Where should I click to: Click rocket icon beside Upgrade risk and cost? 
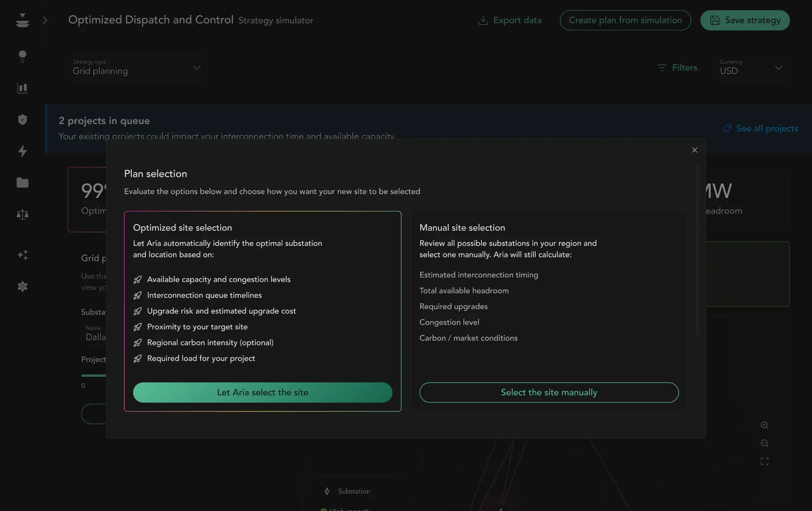[138, 311]
